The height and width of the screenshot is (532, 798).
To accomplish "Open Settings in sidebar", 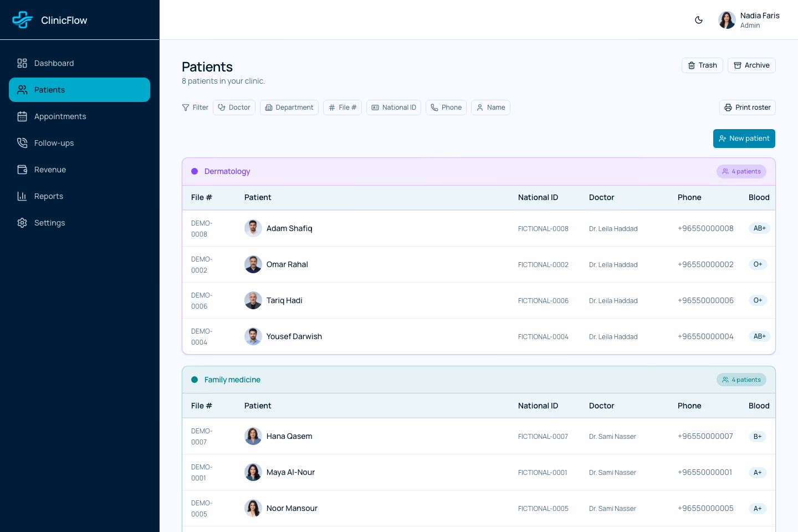I will [80, 223].
